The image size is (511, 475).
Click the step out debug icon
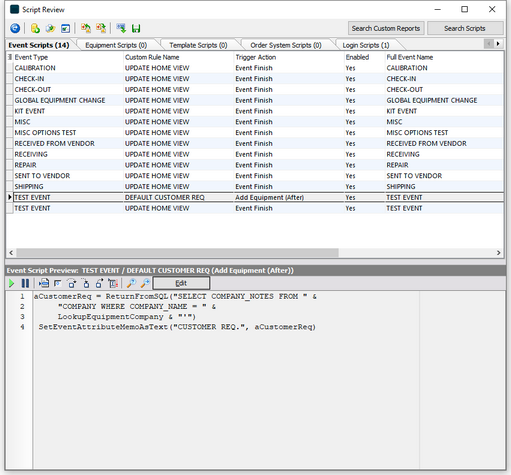(x=99, y=283)
